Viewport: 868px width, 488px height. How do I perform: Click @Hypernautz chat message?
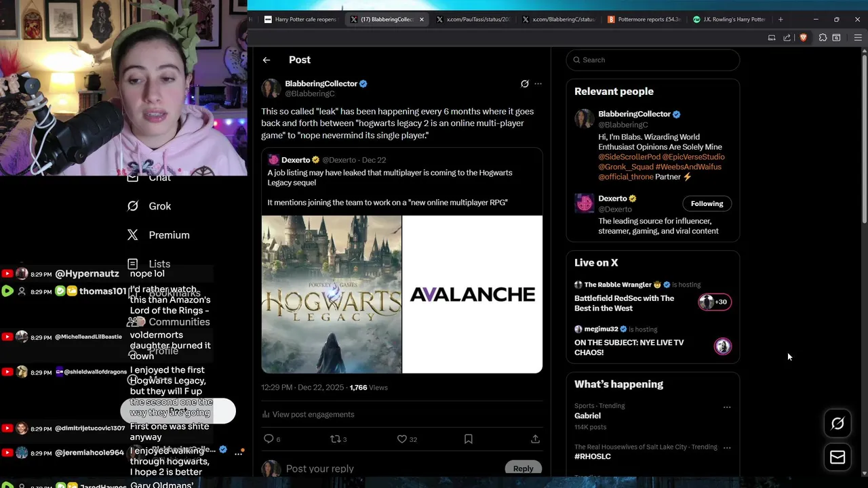87,274
